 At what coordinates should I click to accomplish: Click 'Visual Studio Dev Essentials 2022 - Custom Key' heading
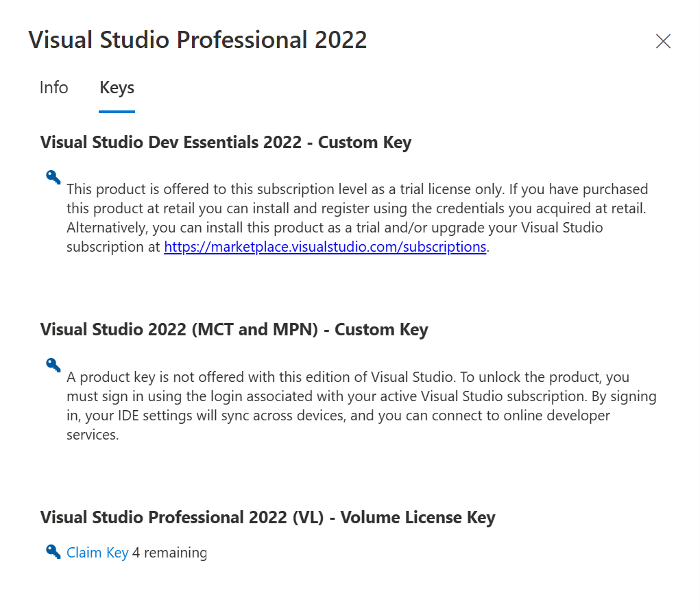pos(226,143)
